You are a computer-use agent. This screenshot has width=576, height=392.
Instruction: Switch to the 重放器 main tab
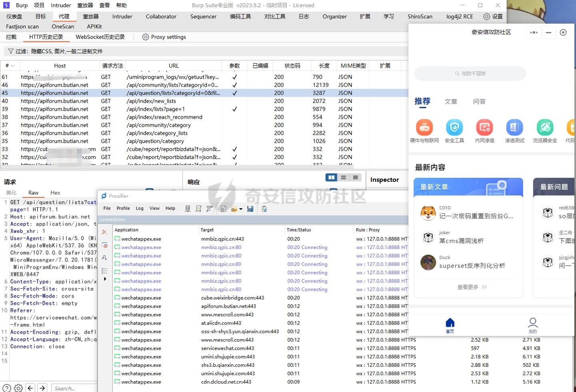[91, 16]
